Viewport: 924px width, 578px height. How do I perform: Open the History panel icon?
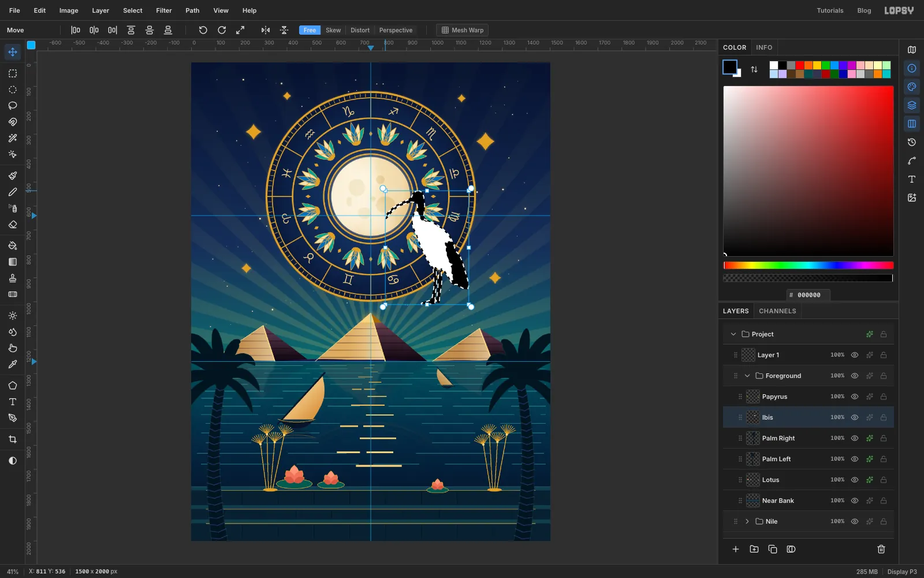[912, 142]
